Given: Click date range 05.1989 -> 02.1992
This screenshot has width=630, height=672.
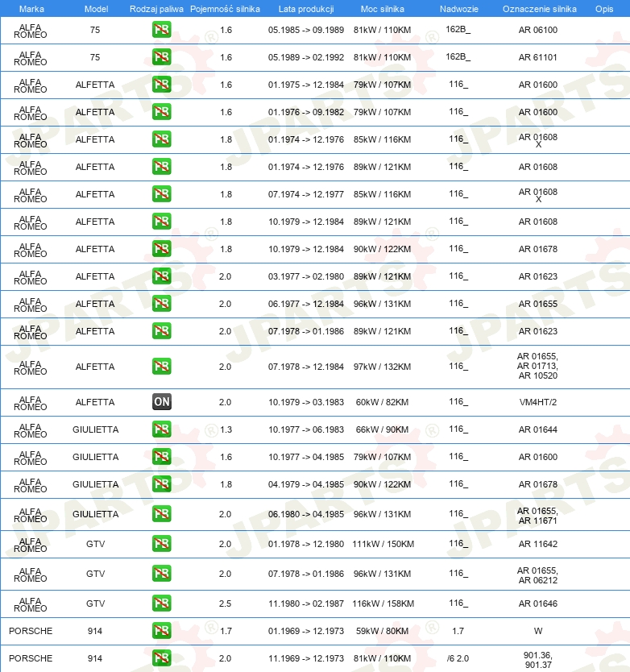Looking at the screenshot, I should 306,57.
